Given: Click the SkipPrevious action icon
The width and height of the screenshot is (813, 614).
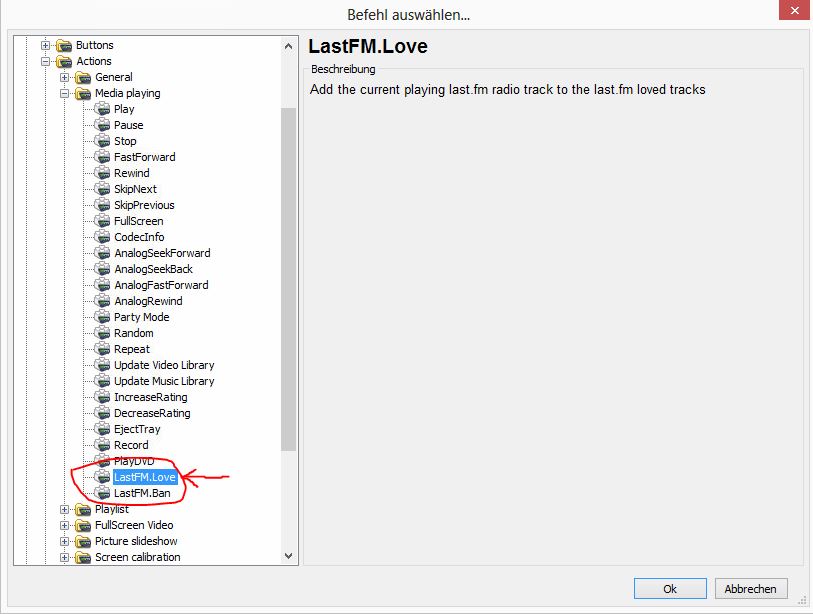Looking at the screenshot, I should (103, 205).
